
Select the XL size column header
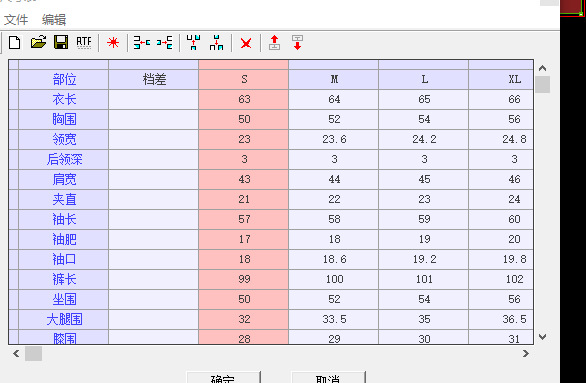pyautogui.click(x=501, y=79)
